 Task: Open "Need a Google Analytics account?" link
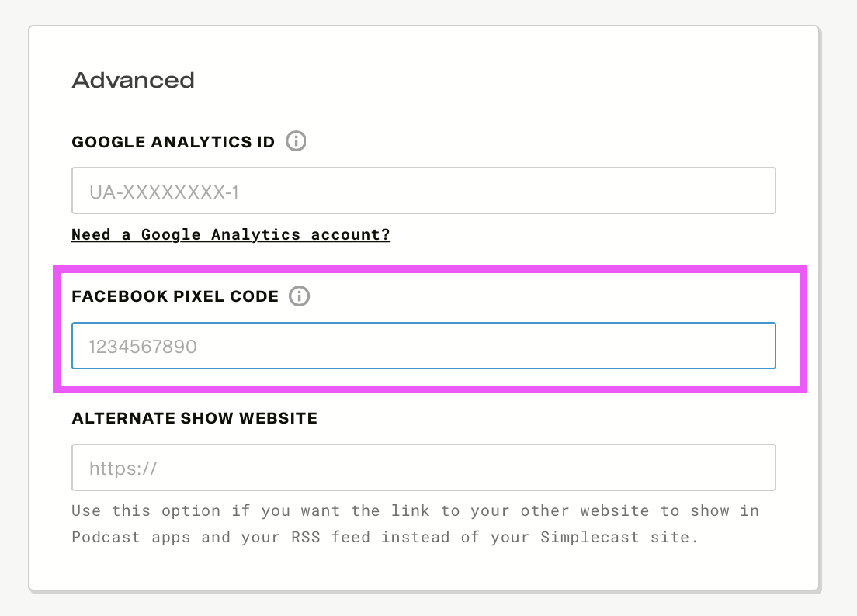[231, 234]
